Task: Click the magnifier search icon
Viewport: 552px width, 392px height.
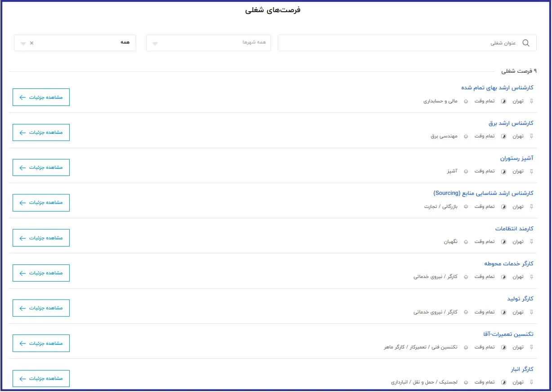Action: [525, 43]
